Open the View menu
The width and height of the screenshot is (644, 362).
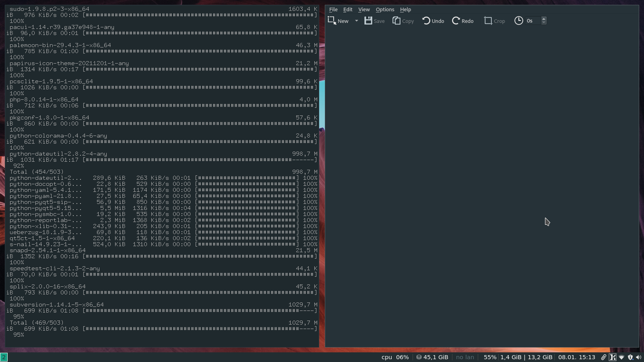coord(363,9)
